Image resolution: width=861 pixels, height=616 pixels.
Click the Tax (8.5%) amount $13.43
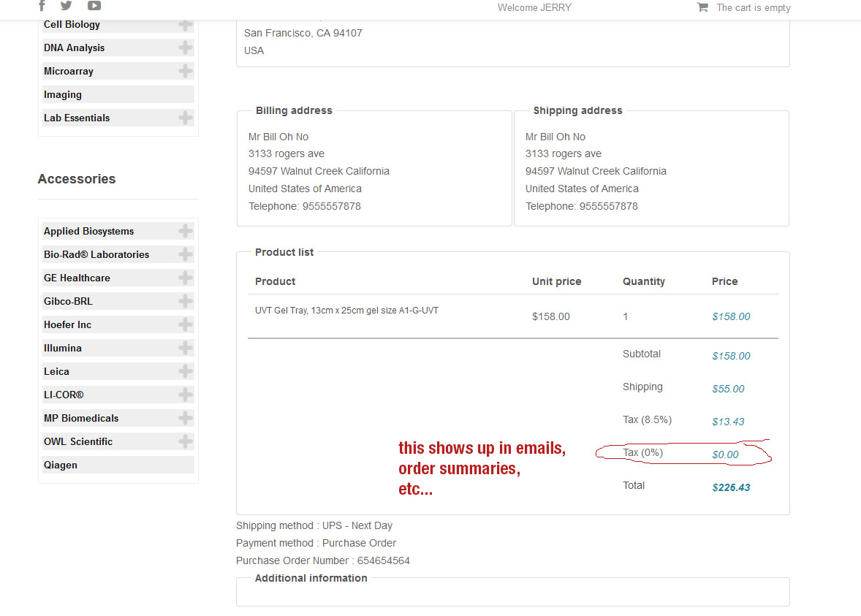728,422
